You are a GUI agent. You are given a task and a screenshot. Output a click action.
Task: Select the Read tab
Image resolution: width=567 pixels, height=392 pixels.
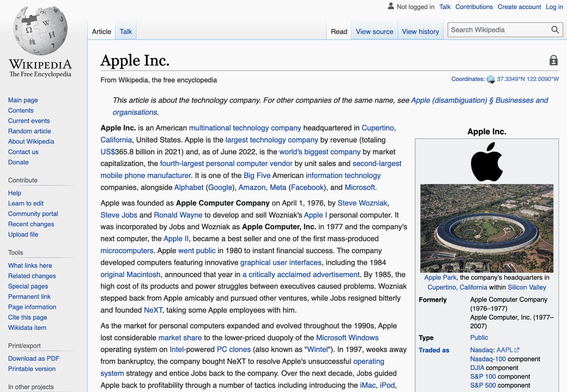pyautogui.click(x=339, y=32)
